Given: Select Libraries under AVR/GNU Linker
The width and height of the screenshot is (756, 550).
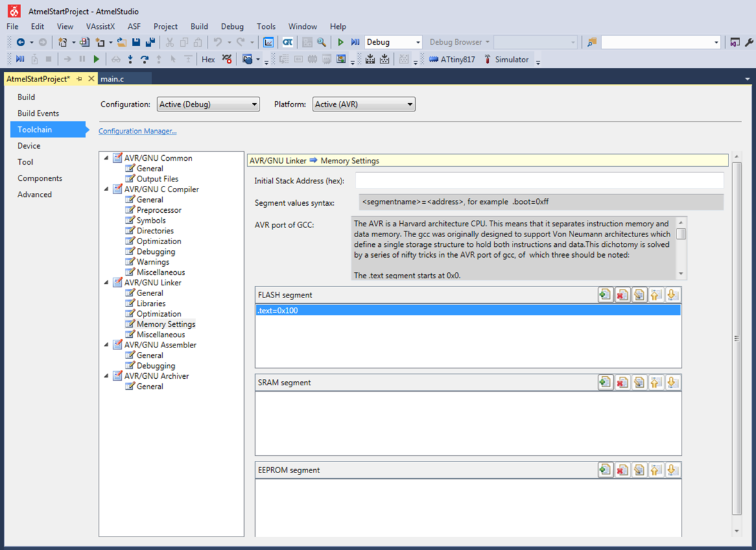Looking at the screenshot, I should (151, 303).
